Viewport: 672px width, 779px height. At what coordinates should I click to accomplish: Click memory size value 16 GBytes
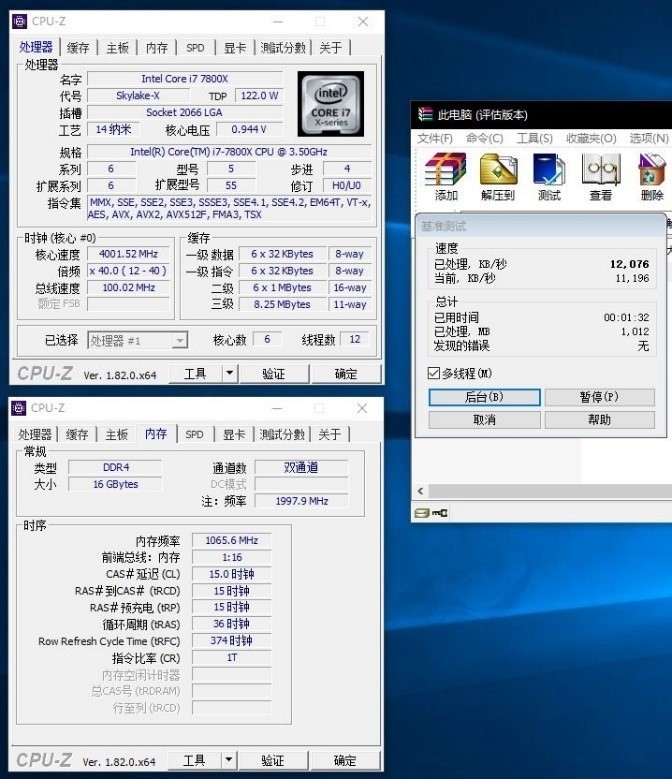[116, 484]
